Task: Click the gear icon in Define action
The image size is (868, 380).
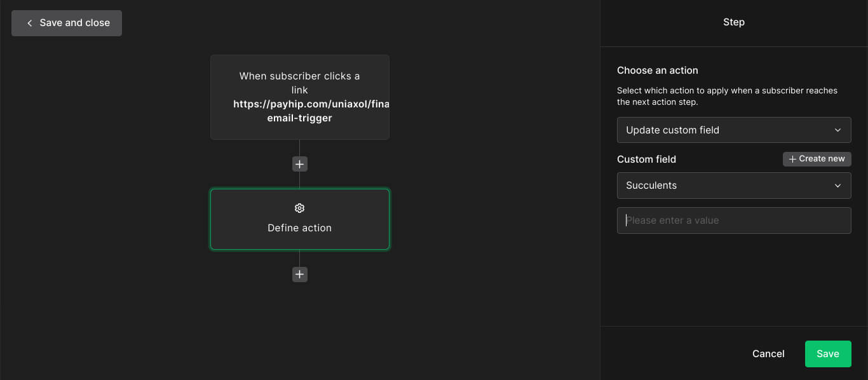Action: tap(300, 208)
